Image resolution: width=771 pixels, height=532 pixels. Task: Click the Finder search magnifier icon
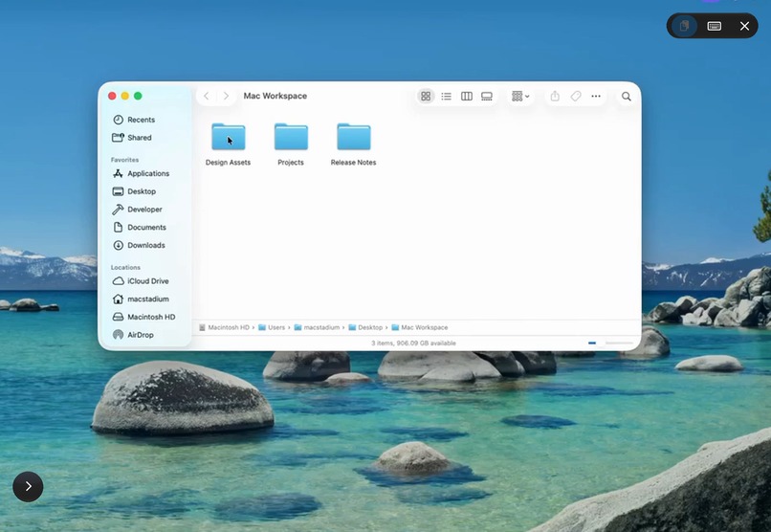[626, 97]
